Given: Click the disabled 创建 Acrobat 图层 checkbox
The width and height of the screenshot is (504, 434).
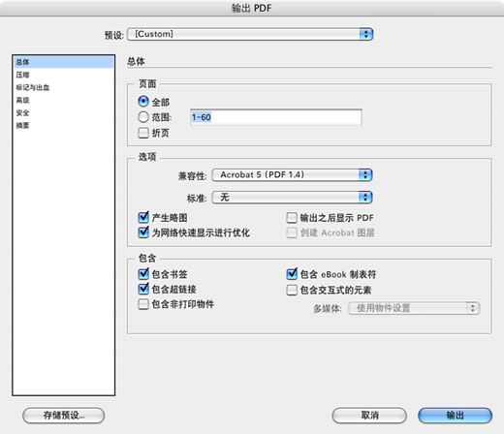Looking at the screenshot, I should coord(292,232).
